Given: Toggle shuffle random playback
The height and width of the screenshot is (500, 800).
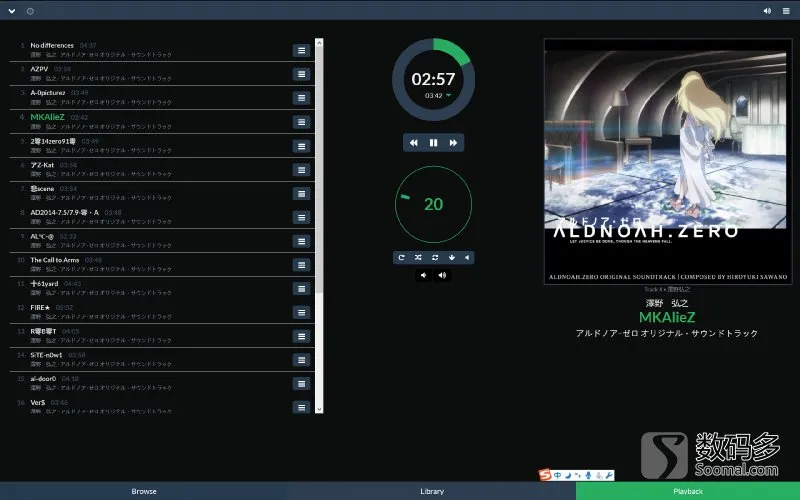Looking at the screenshot, I should [x=418, y=258].
